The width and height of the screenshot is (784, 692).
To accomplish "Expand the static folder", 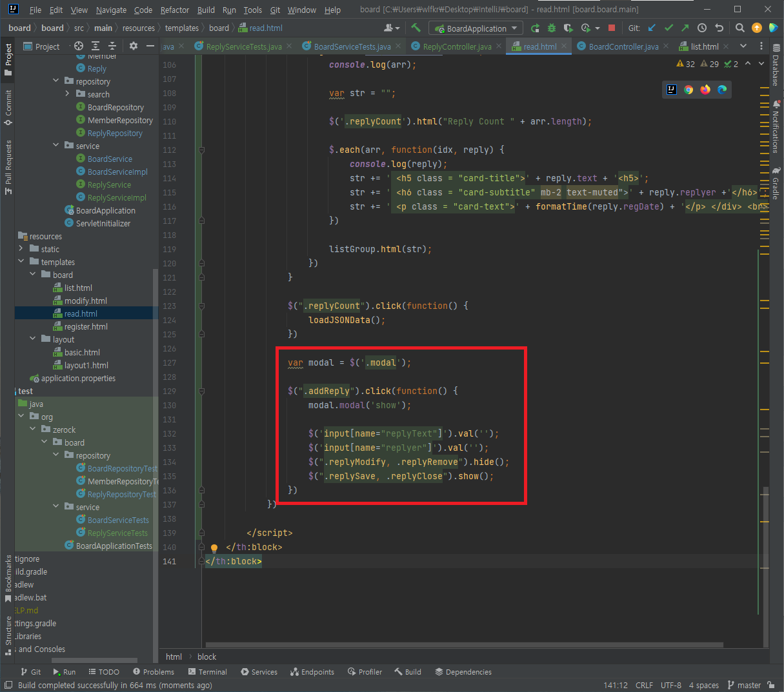I will (x=21, y=248).
